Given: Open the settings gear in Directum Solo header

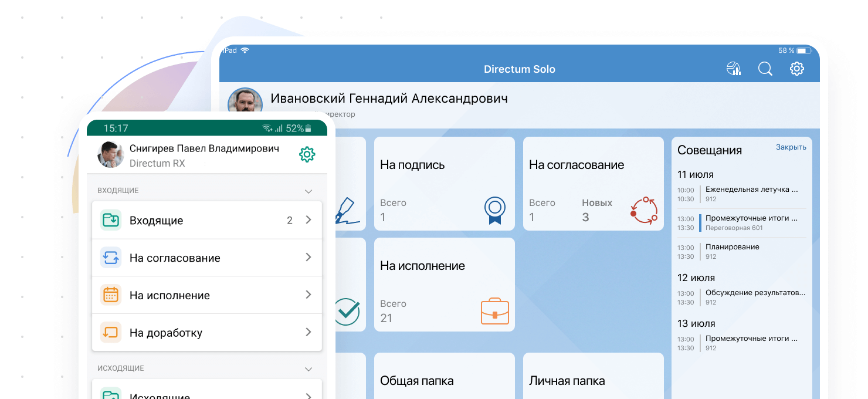Looking at the screenshot, I should tap(796, 69).
